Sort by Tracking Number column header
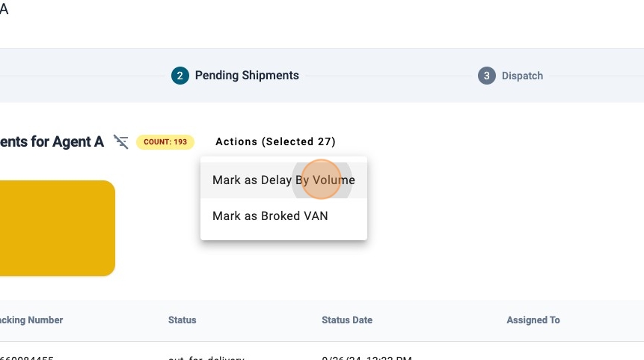644x360 pixels. click(x=31, y=320)
